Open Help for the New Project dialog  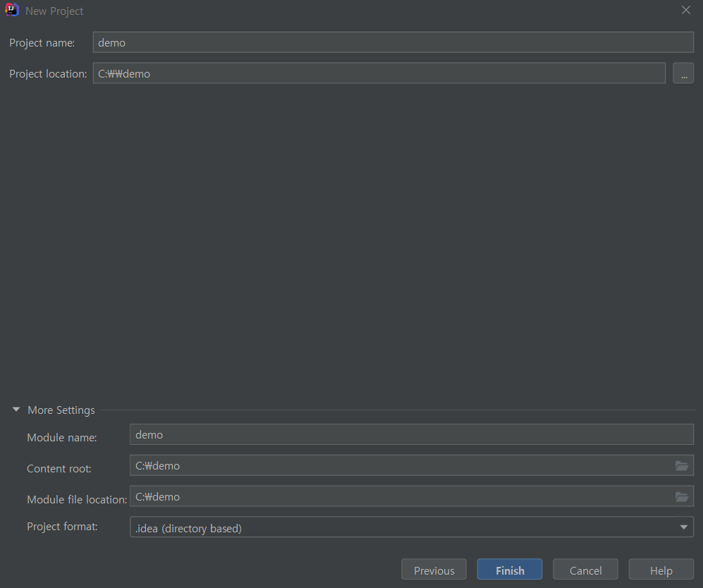(661, 570)
